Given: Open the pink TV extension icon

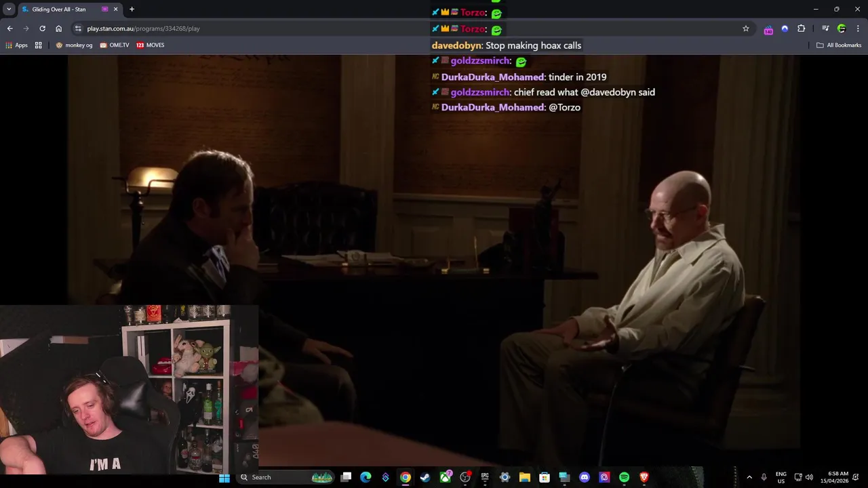Looking at the screenshot, I should pos(768,29).
